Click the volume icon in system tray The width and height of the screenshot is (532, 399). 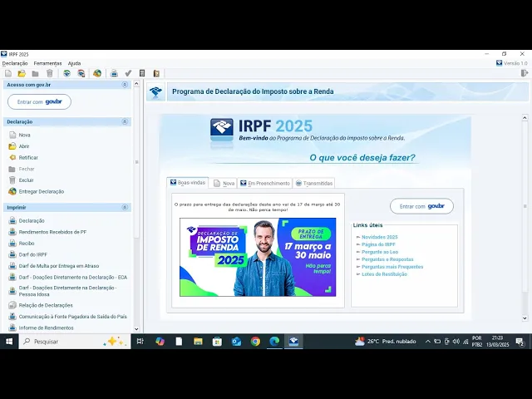coord(456,342)
